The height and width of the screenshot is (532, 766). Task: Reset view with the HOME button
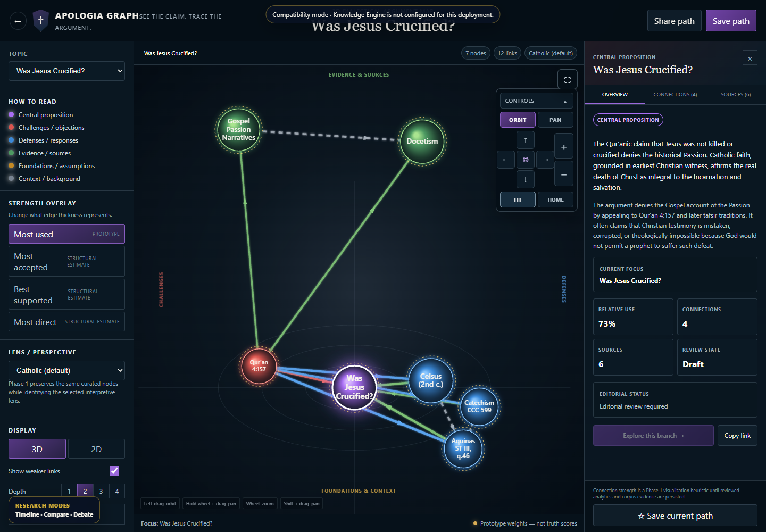point(555,199)
